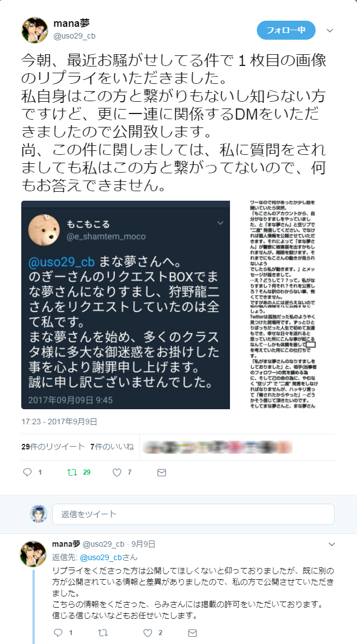Click the reply icon on main tweet
The height and width of the screenshot is (644, 357).
point(27,472)
